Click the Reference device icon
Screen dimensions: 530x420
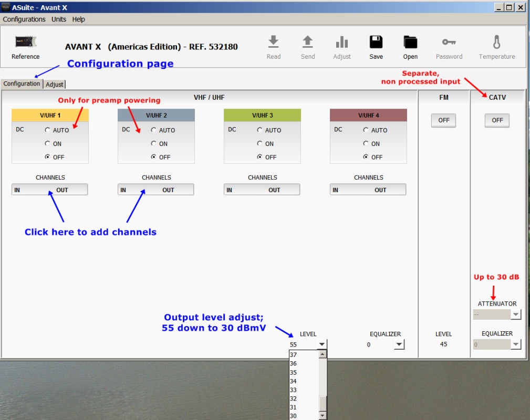[25, 42]
